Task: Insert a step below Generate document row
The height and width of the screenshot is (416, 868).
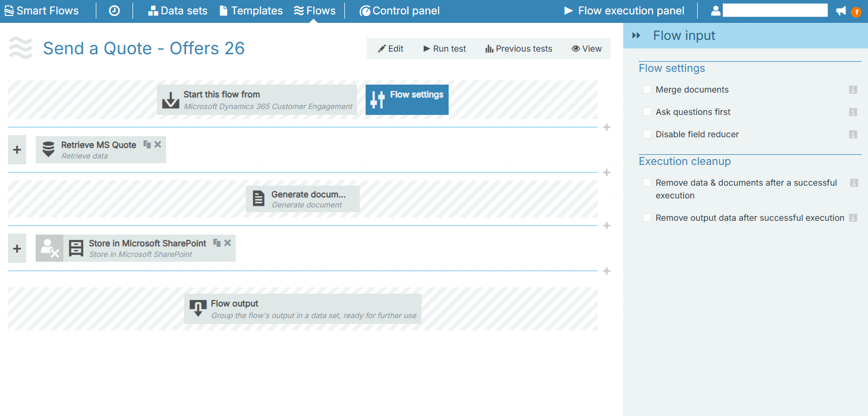Action: click(x=607, y=226)
